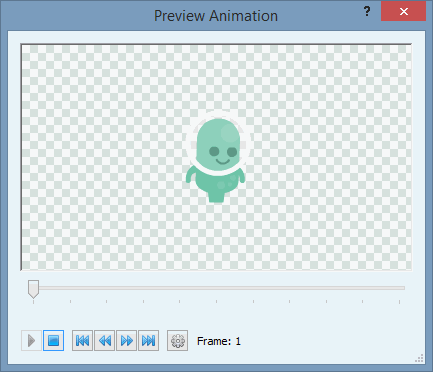Click the middle of the frame slider track
The image size is (433, 372).
(x=217, y=288)
